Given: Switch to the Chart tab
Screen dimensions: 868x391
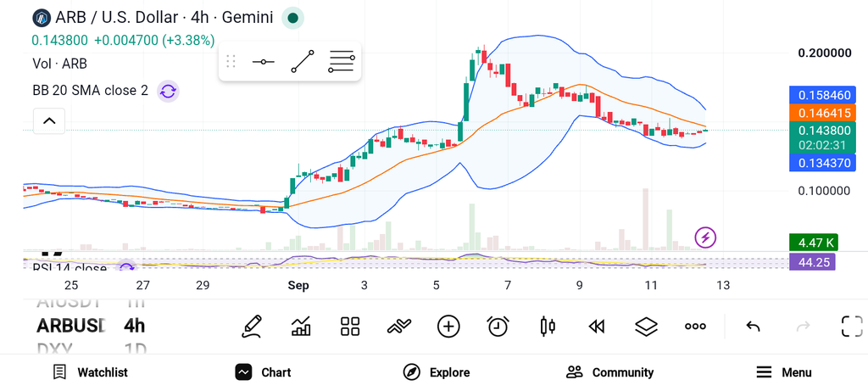Looking at the screenshot, I should click(x=263, y=372).
